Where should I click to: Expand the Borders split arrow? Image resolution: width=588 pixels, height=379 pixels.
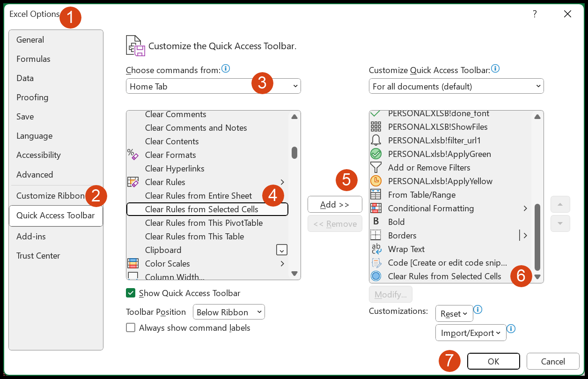(x=525, y=235)
